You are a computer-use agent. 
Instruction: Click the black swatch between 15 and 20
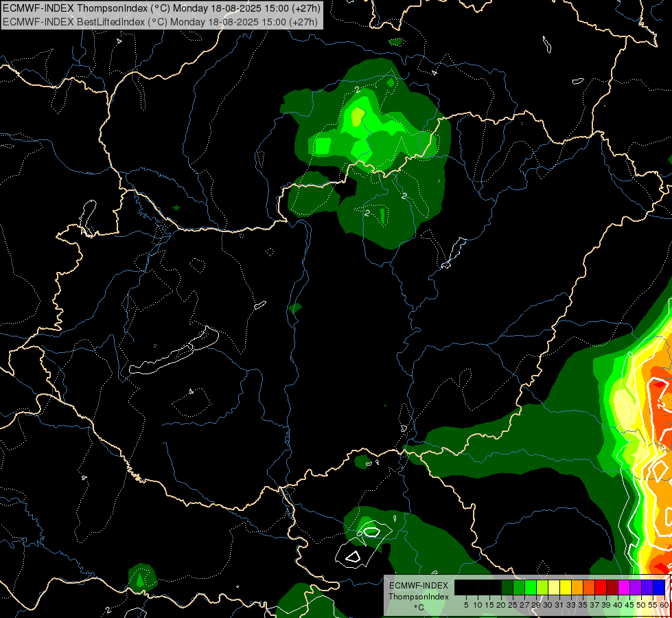coord(496,587)
